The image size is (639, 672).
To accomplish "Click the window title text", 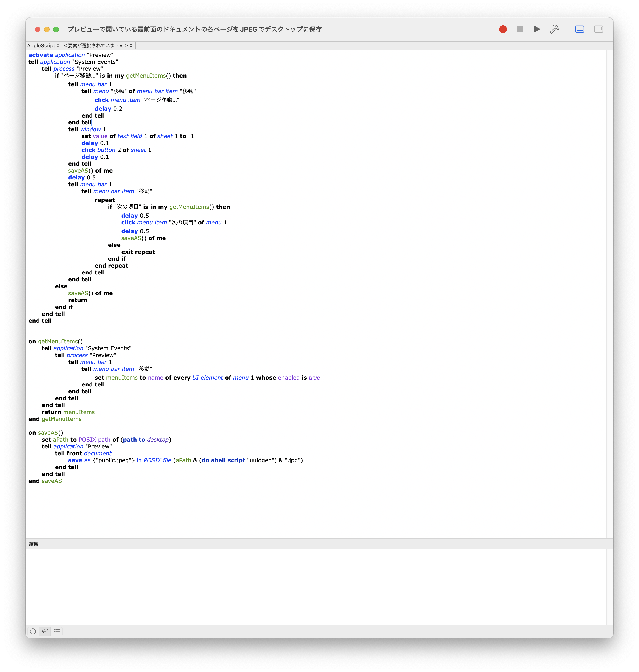I will [x=194, y=29].
